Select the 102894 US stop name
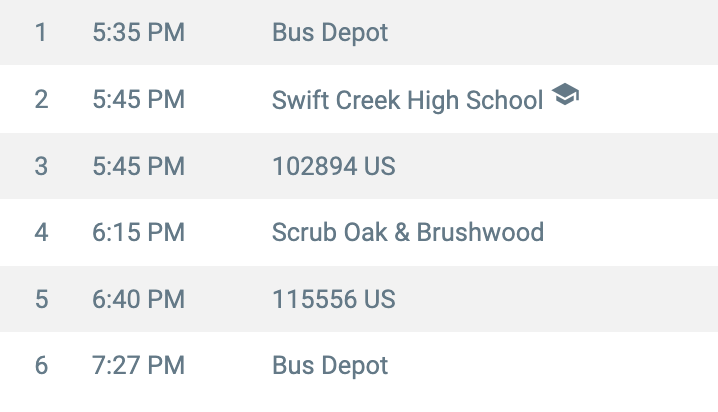 tap(334, 166)
